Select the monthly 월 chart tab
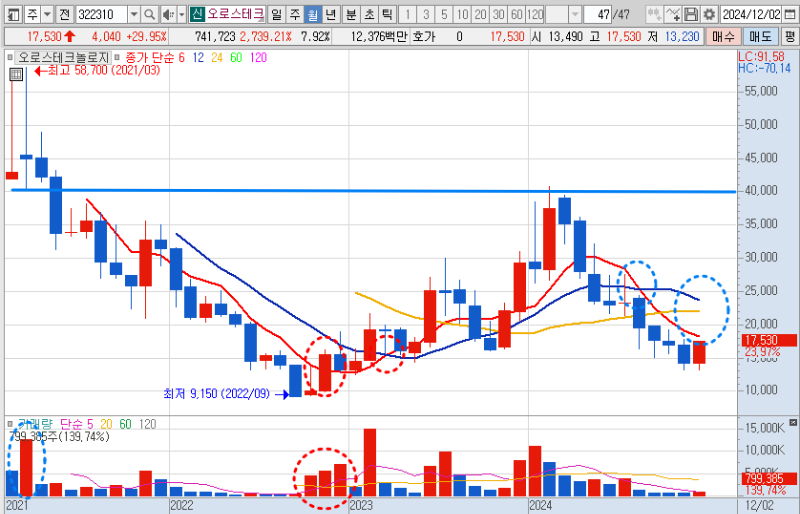Image resolution: width=800 pixels, height=514 pixels. click(x=313, y=14)
